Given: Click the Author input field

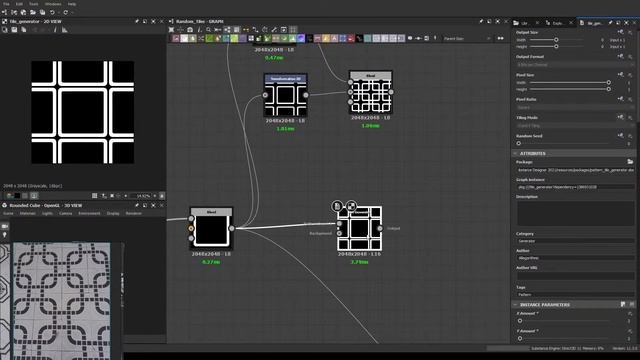Looking at the screenshot, I should (576, 258).
